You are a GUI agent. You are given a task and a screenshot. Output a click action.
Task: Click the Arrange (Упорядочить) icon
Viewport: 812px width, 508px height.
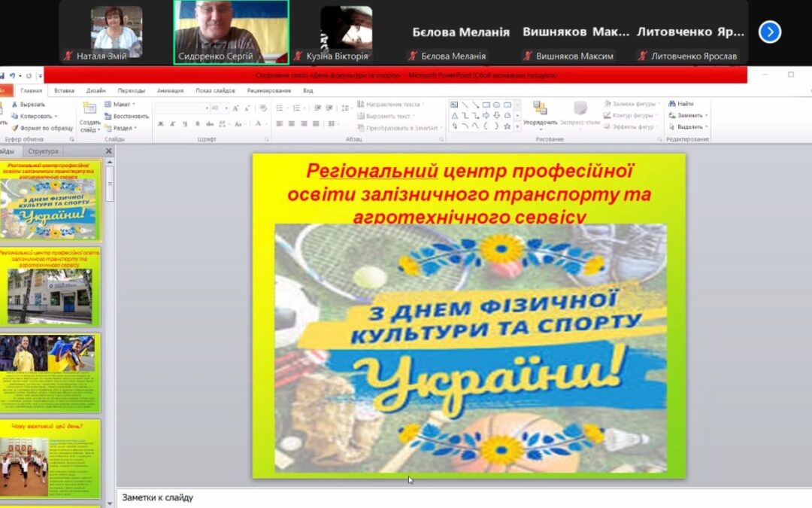click(x=540, y=108)
